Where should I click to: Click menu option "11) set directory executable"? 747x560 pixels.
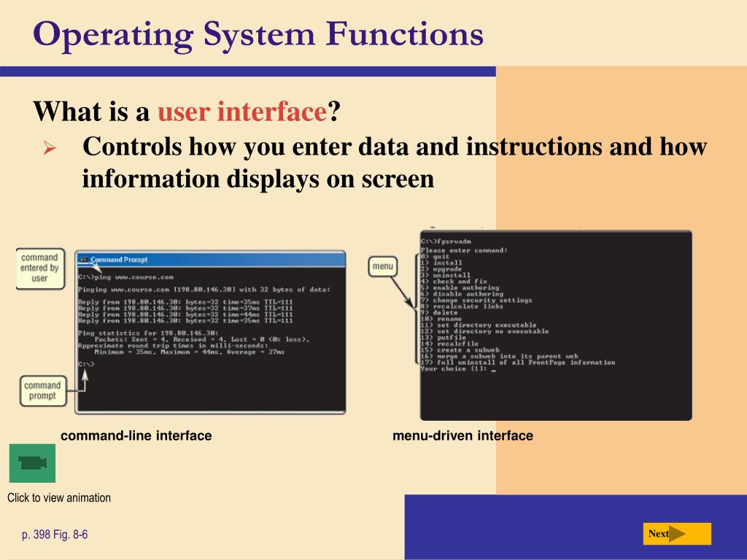(x=479, y=324)
